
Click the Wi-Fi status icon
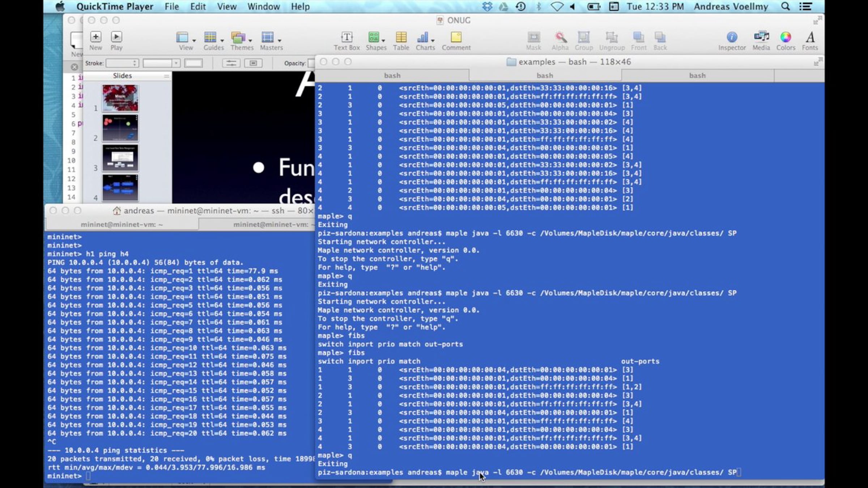[557, 7]
